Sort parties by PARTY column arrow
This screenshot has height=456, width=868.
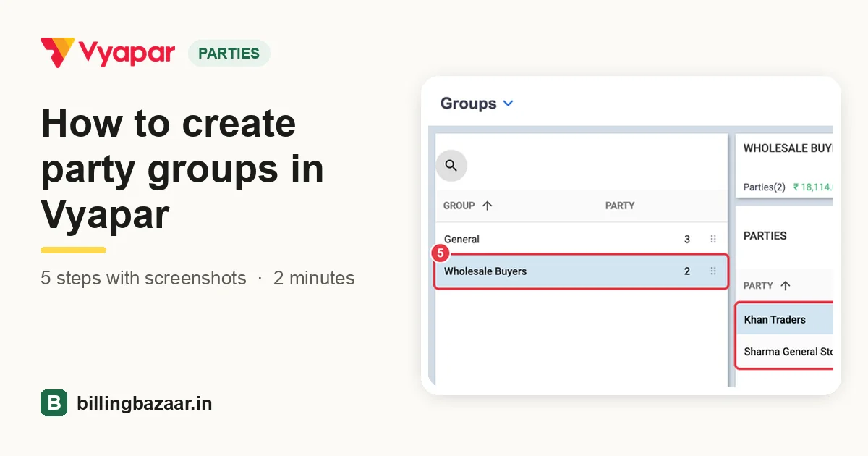point(786,286)
